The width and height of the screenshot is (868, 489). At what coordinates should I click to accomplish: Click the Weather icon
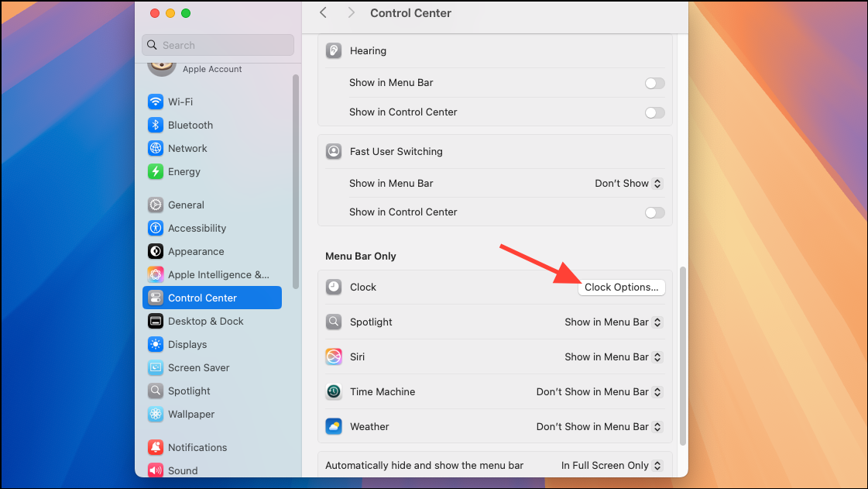point(333,426)
